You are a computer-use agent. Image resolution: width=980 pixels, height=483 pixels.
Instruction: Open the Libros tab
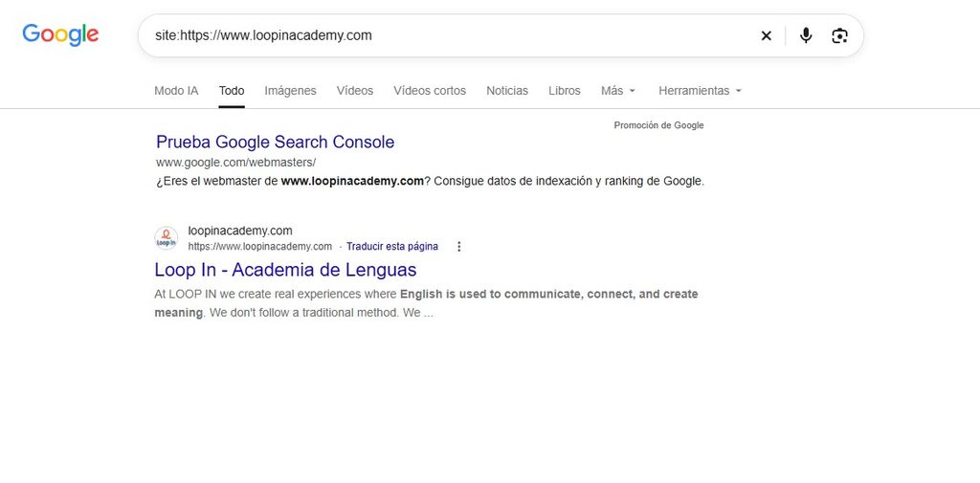pos(565,91)
